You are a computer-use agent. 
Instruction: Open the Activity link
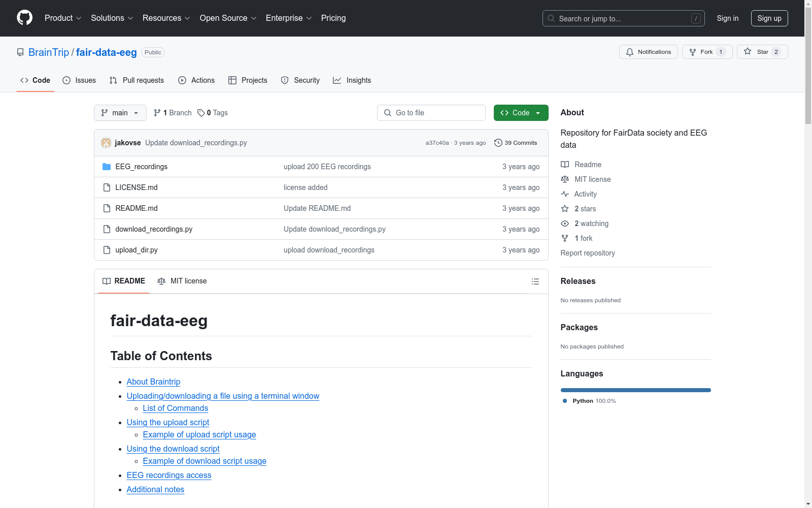click(x=579, y=194)
